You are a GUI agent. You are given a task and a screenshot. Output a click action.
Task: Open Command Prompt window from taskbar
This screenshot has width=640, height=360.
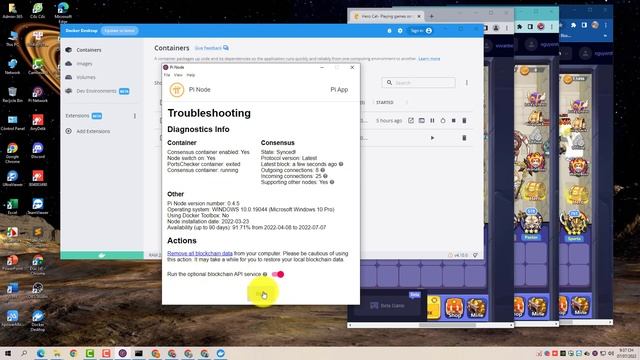pyautogui.click(x=139, y=353)
